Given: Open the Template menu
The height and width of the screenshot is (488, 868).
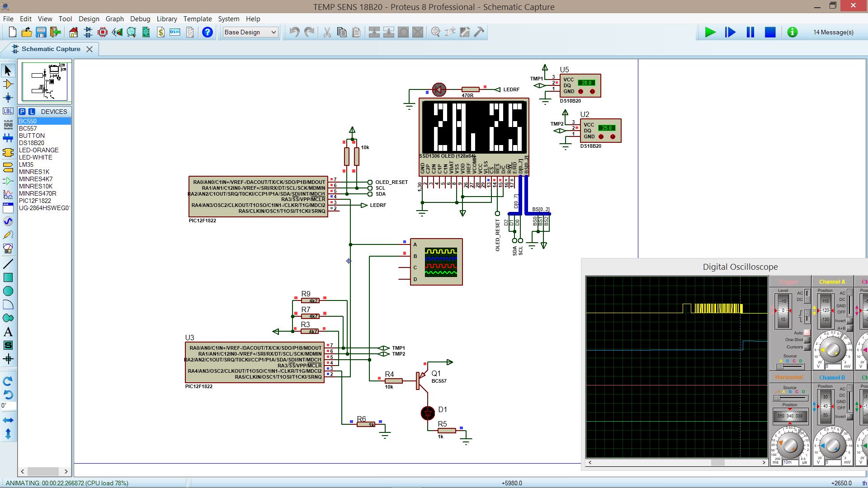Looking at the screenshot, I should [x=198, y=19].
